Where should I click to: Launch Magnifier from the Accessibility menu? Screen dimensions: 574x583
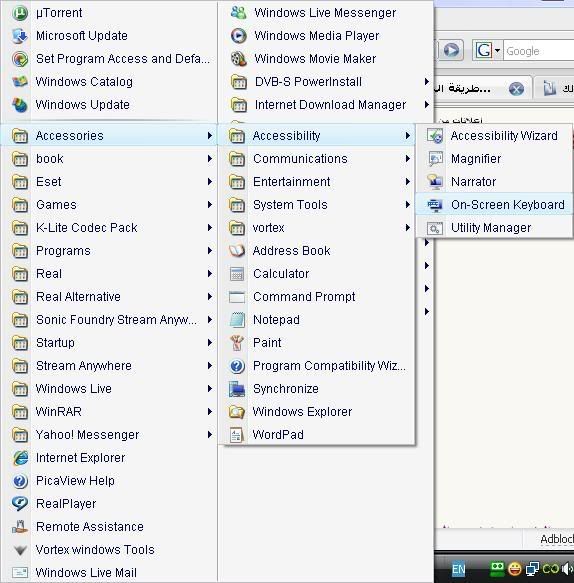click(x=494, y=159)
